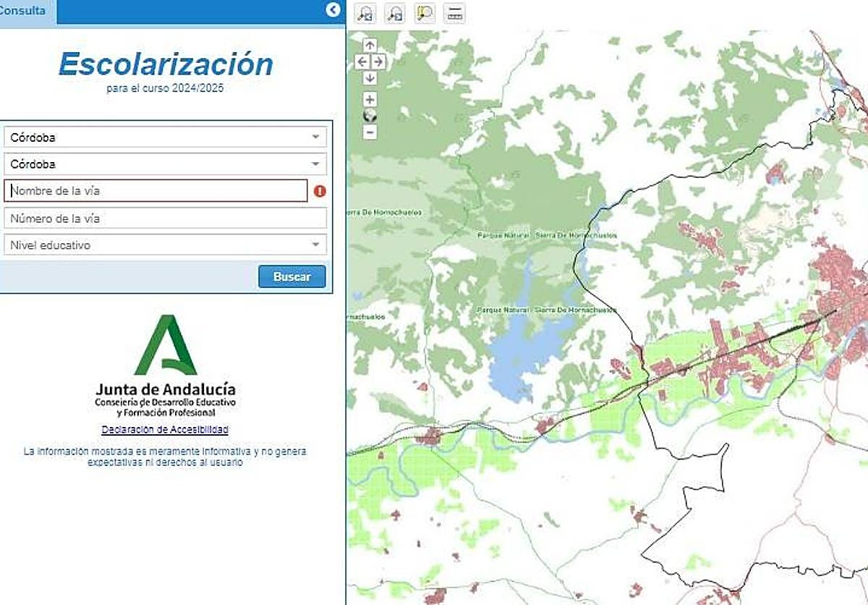
Task: Zoom in using the plus control
Action: [370, 99]
